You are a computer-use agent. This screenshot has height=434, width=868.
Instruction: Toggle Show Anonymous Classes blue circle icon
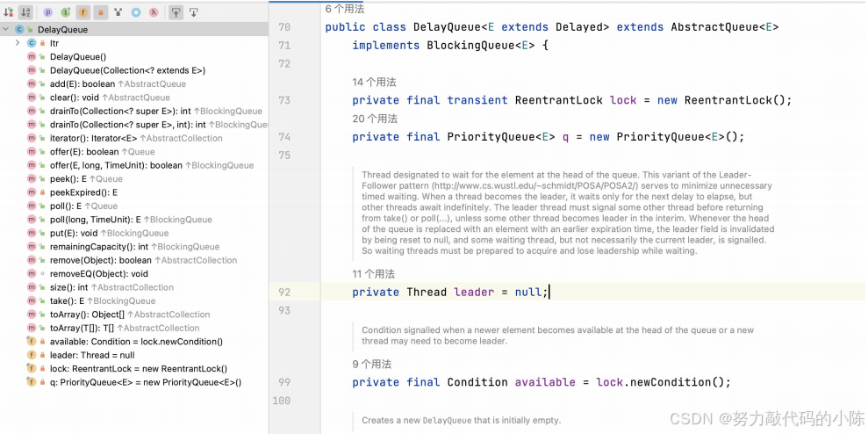(x=136, y=11)
